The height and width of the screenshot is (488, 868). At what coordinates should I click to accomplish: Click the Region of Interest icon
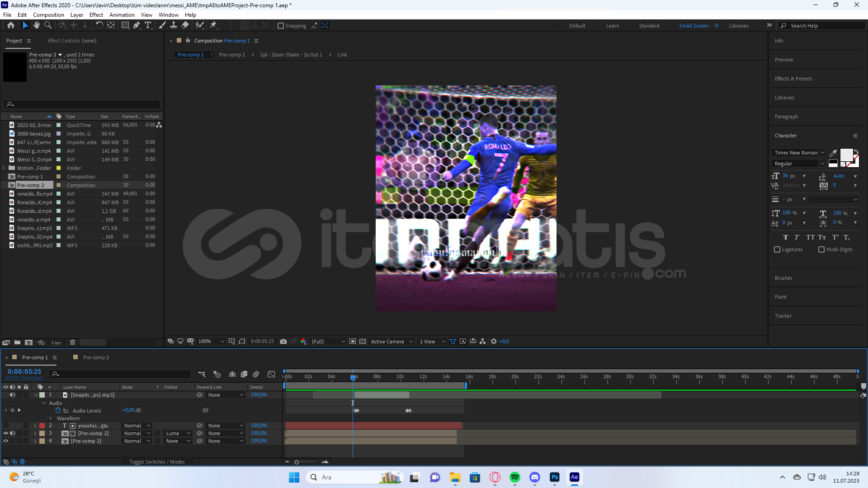[x=353, y=342]
